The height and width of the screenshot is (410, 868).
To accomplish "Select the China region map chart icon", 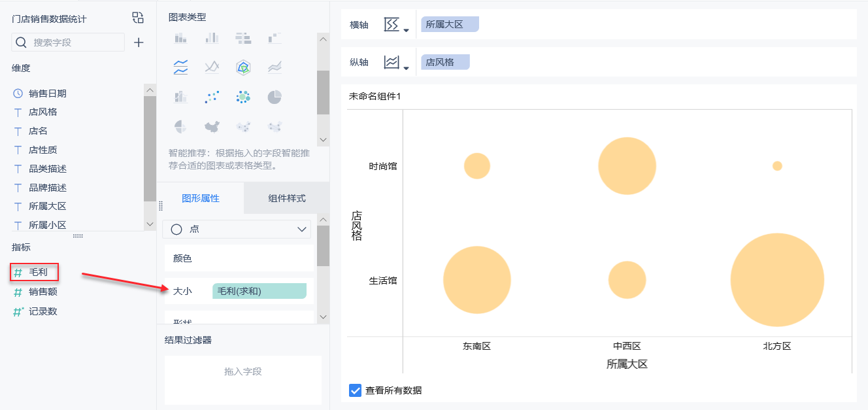I will pos(212,127).
